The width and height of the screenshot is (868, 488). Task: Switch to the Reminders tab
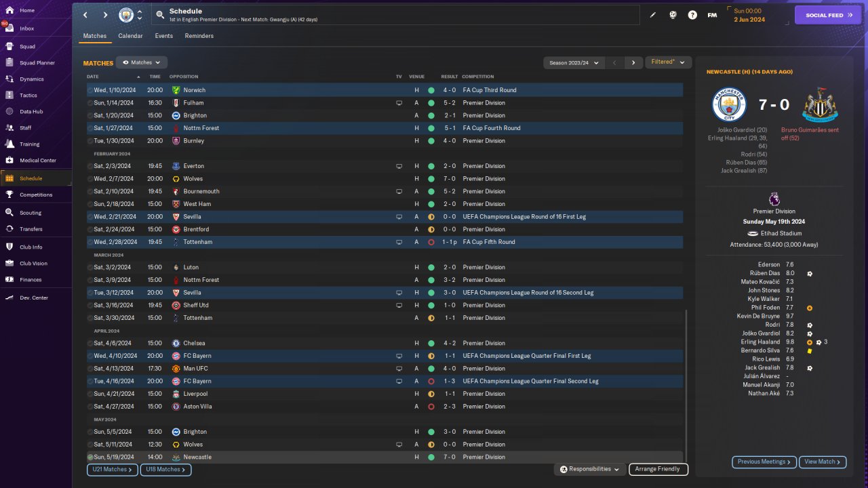[199, 36]
